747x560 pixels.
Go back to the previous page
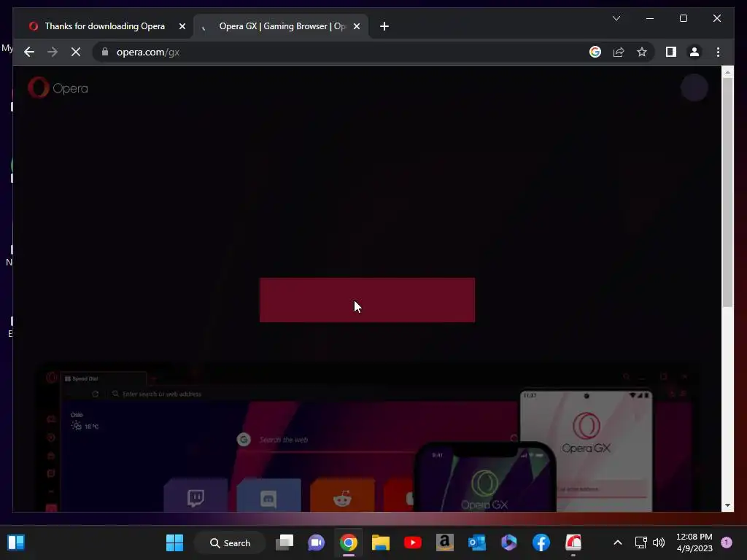[29, 52]
